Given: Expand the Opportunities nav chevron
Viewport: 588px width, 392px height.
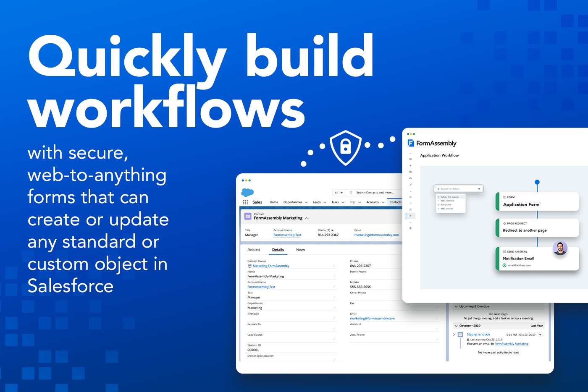Looking at the screenshot, I should [306, 202].
